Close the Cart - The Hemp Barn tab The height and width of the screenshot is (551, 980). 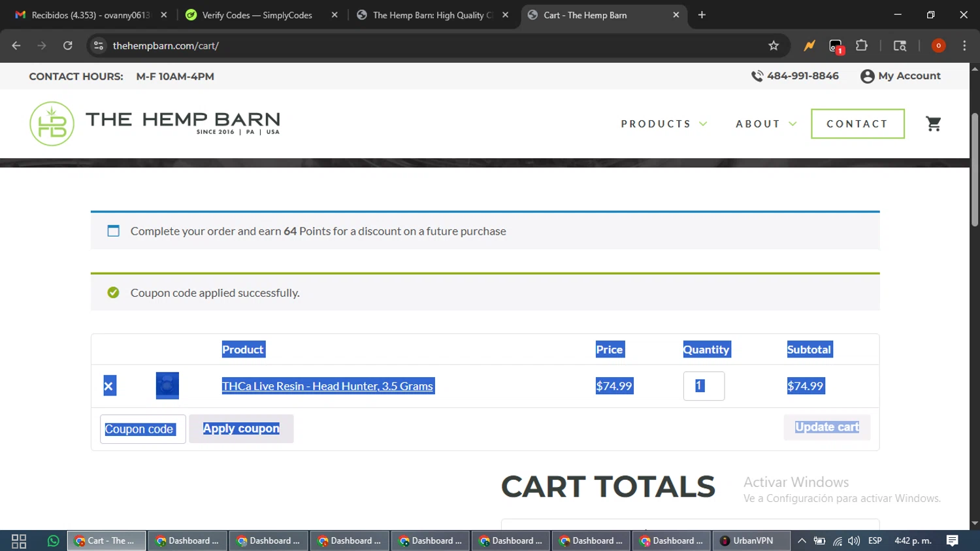click(x=676, y=15)
